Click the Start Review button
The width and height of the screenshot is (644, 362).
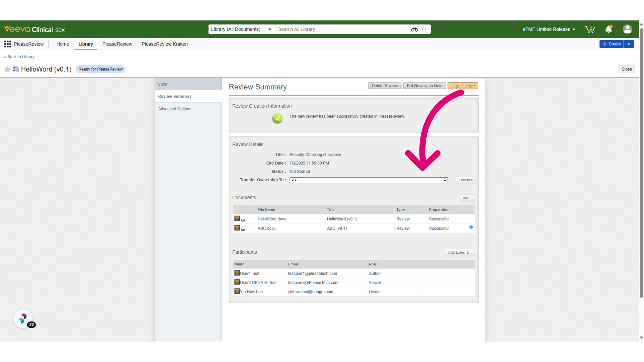click(463, 86)
